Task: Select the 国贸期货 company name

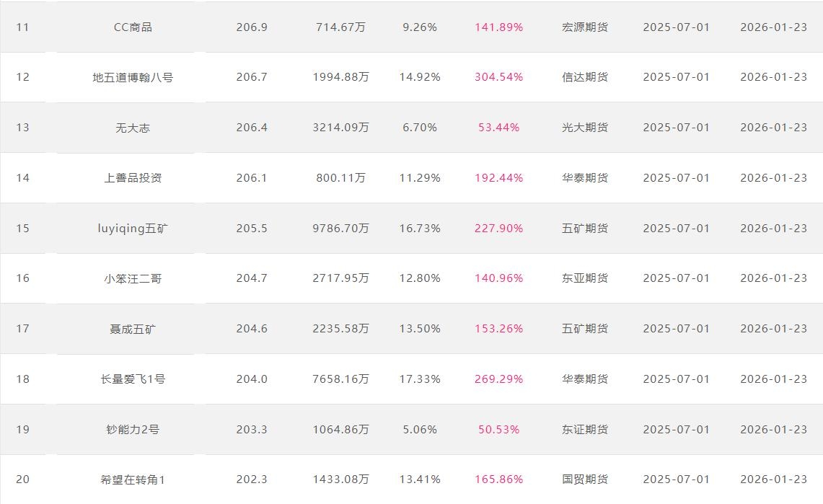Action: 584,479
